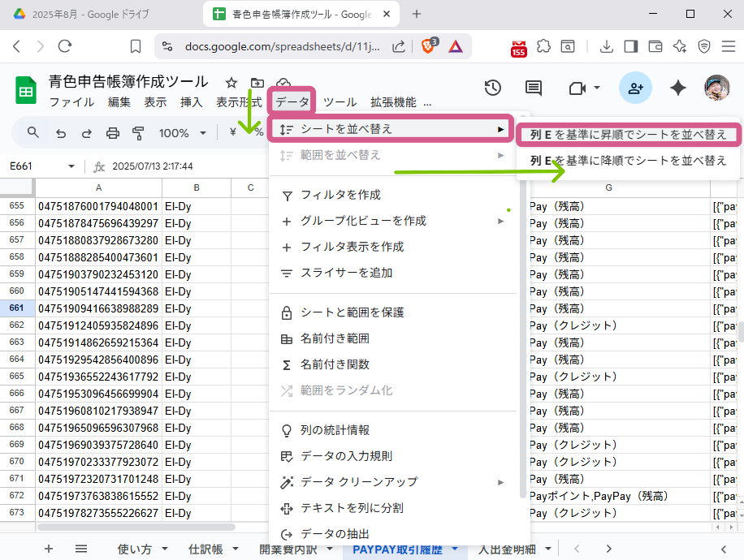Click the redo icon in the toolbar
The height and width of the screenshot is (560, 744).
86,132
